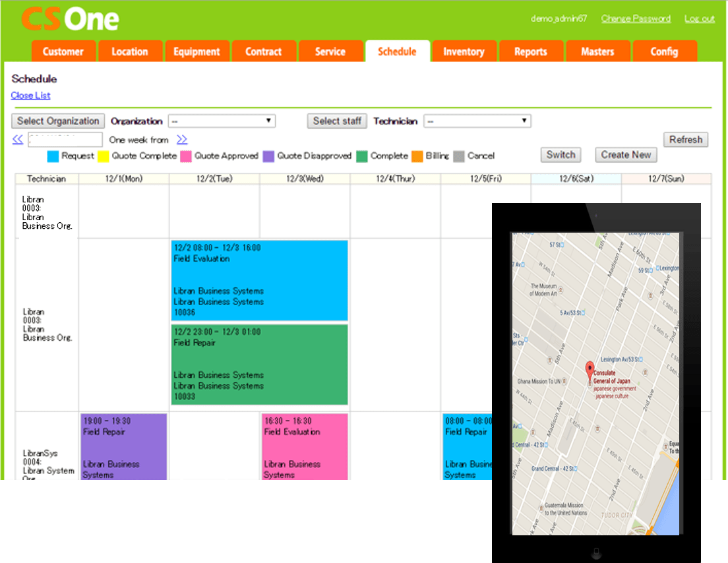This screenshot has height=563, width=728.
Task: Click the 57 St subway station icon
Action: (562, 245)
